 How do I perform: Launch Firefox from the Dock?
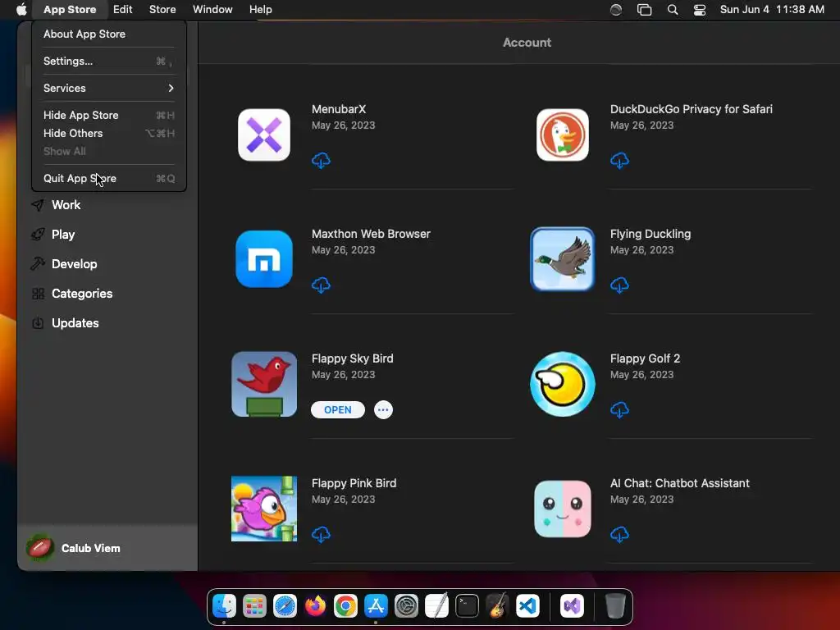(316, 606)
